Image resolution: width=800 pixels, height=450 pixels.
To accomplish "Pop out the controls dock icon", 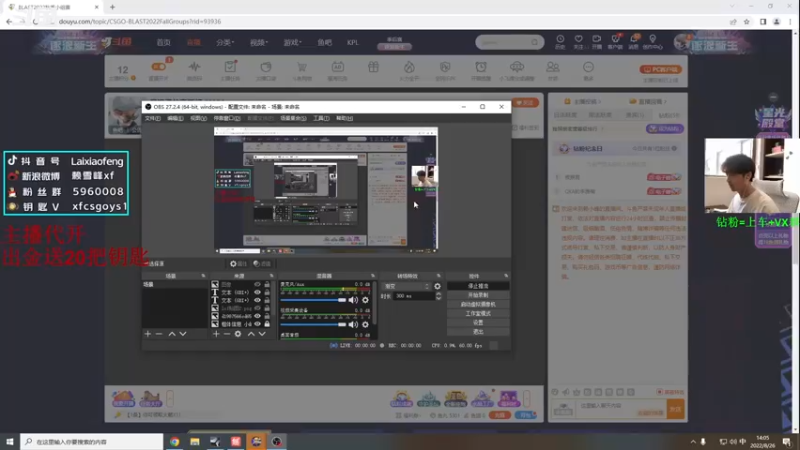I will tap(506, 276).
